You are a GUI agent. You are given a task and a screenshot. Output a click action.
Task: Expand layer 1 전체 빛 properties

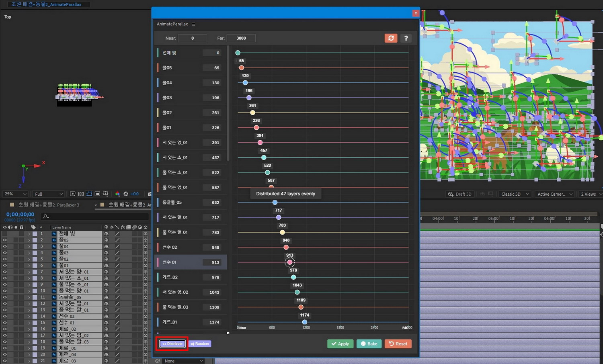pyautogui.click(x=29, y=233)
